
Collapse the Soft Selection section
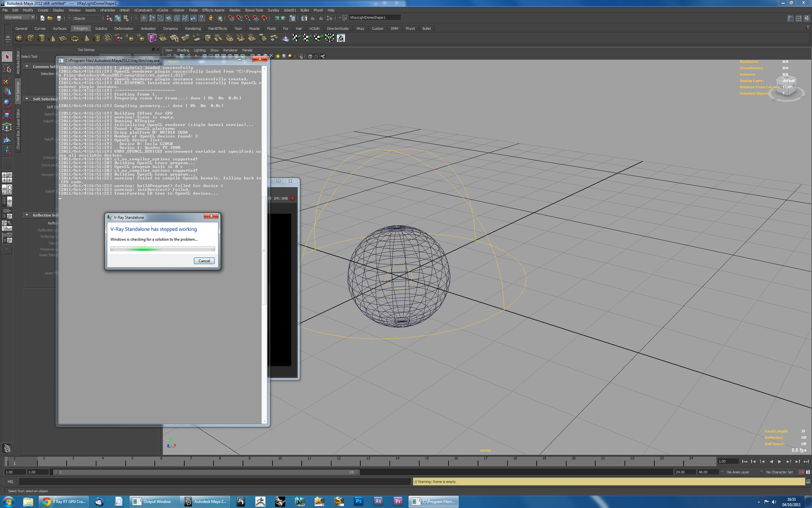pos(27,99)
